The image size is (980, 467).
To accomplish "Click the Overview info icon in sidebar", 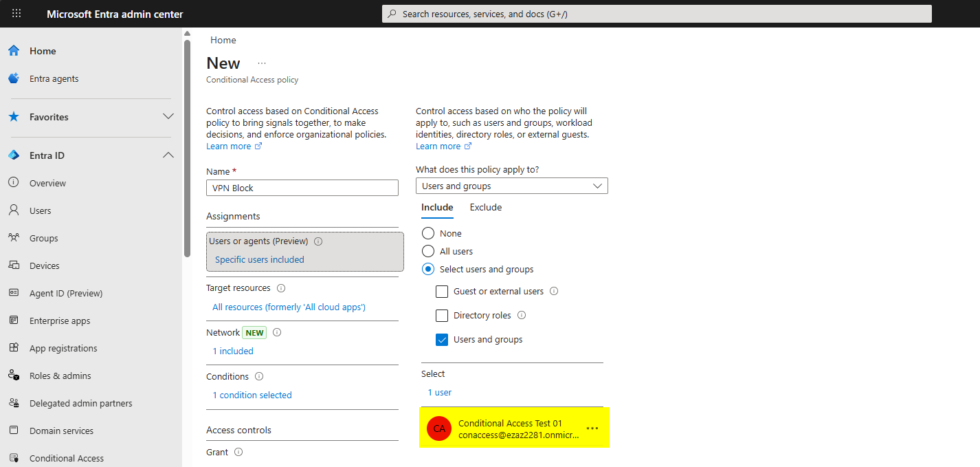I will (14, 183).
